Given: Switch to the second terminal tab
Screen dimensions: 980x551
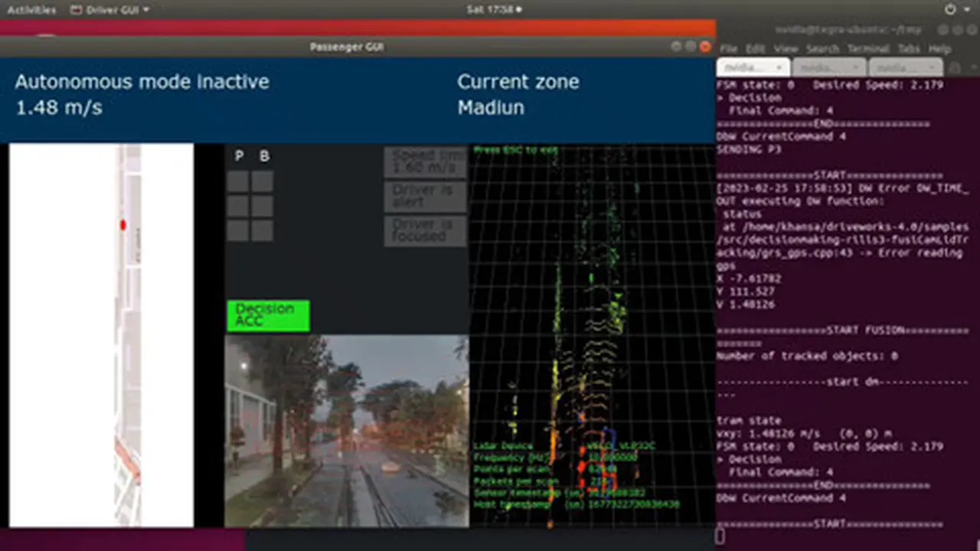Looking at the screenshot, I should tap(828, 67).
